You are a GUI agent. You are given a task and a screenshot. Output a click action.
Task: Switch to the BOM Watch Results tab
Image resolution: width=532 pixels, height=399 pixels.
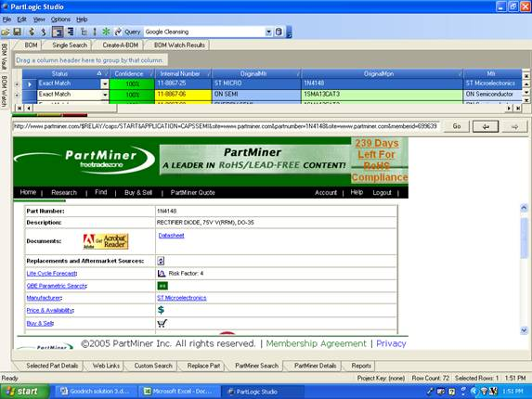[x=179, y=45]
